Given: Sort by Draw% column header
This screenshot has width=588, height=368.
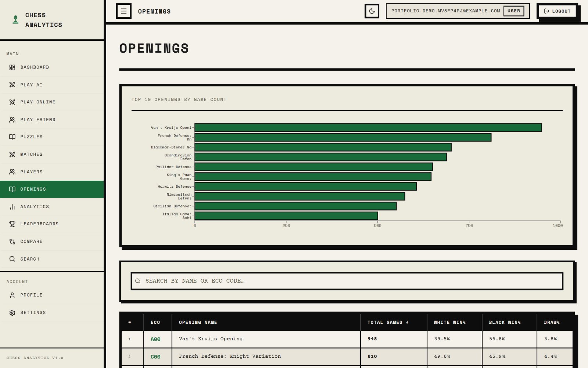Looking at the screenshot, I should 555,322.
